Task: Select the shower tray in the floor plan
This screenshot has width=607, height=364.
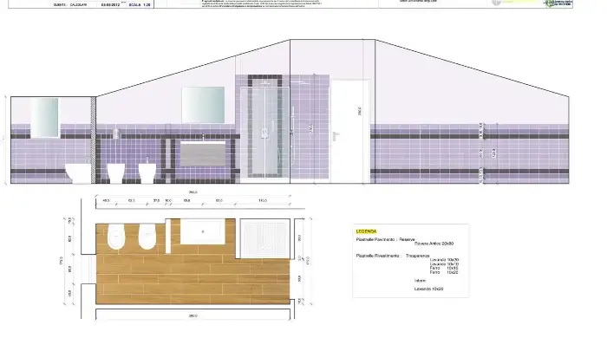Action: point(264,238)
